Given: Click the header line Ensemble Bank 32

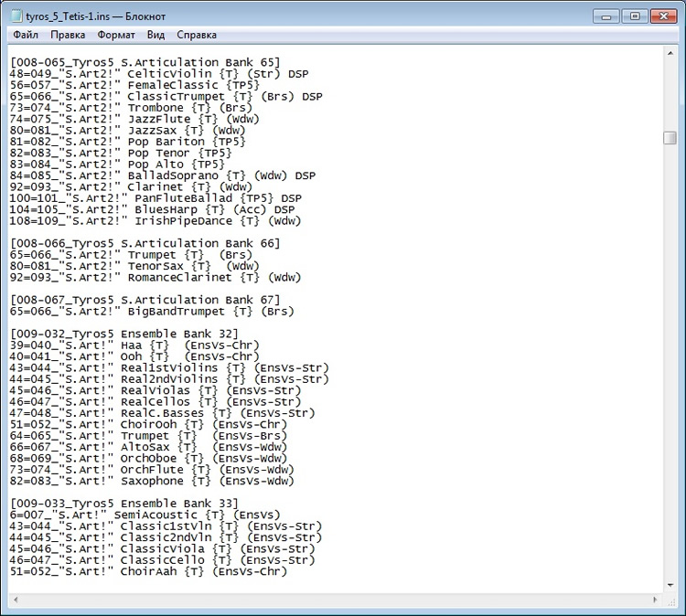Looking at the screenshot, I should [x=123, y=334].
